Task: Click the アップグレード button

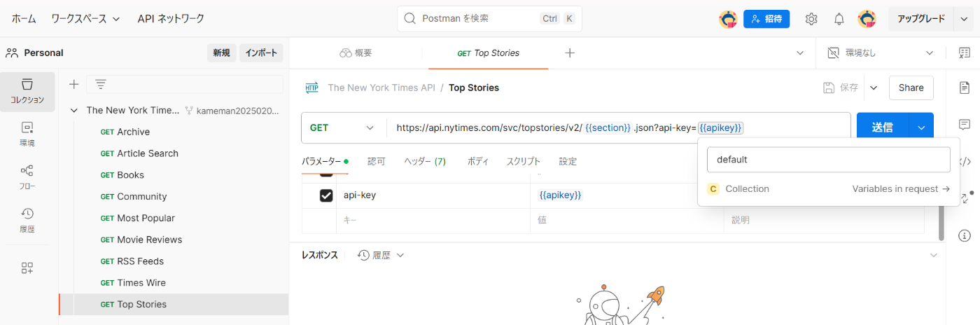Action: [921, 19]
